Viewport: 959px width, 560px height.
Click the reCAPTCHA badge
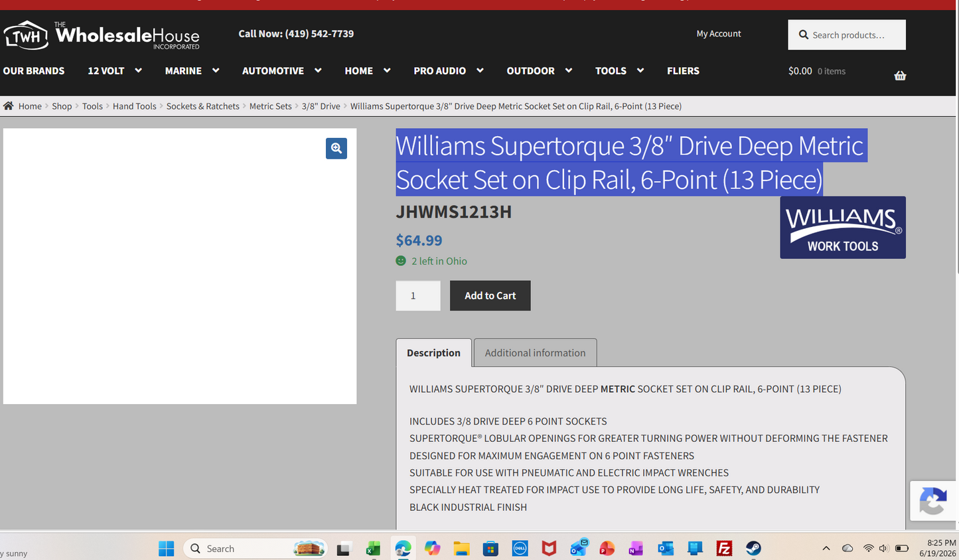933,502
